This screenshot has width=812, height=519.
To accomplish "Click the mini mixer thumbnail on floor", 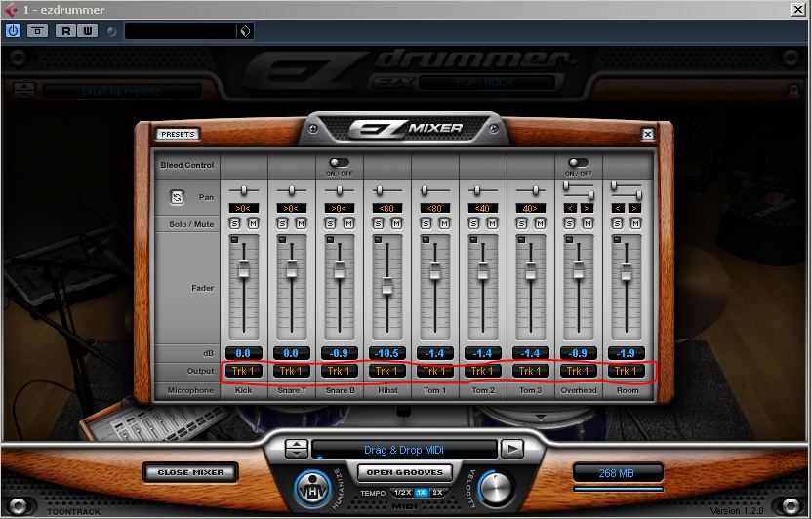I will pyautogui.click(x=155, y=422).
